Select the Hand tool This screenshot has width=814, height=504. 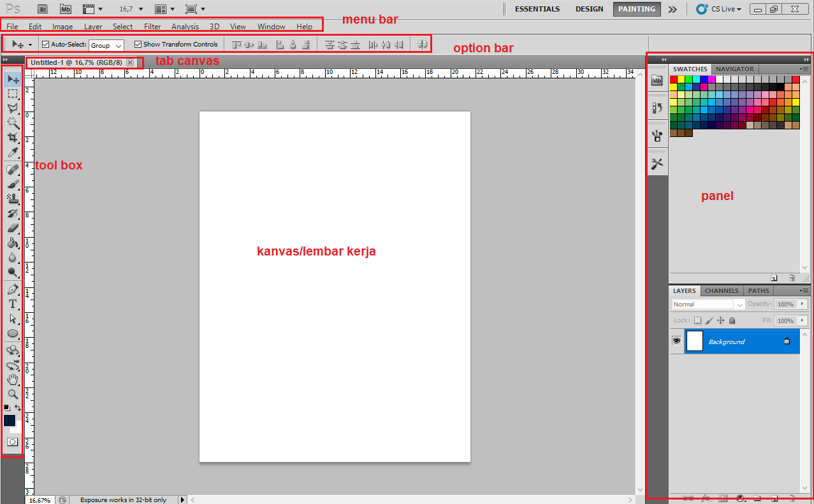click(x=13, y=380)
